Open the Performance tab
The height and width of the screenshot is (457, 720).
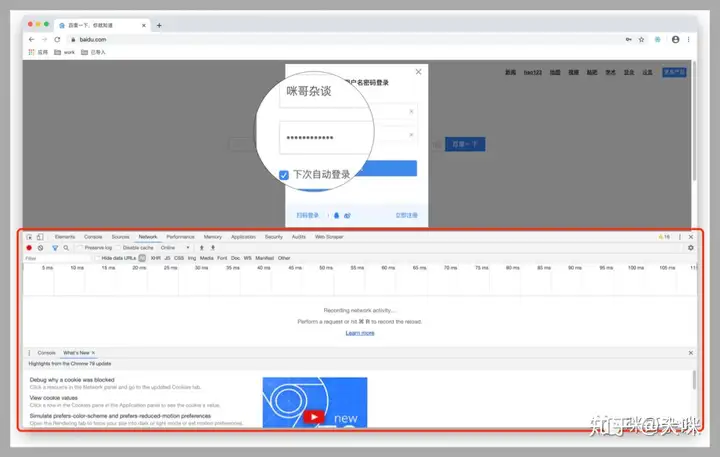tap(180, 237)
